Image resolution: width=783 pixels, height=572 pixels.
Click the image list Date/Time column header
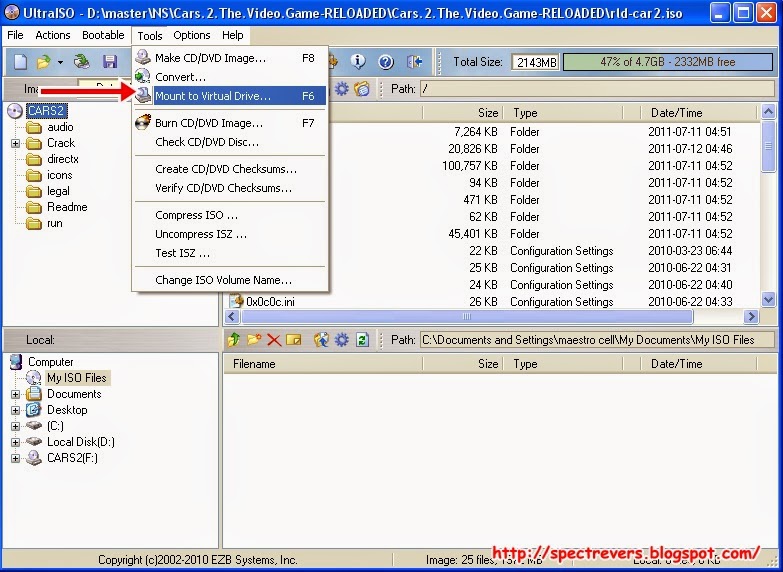pyautogui.click(x=699, y=113)
